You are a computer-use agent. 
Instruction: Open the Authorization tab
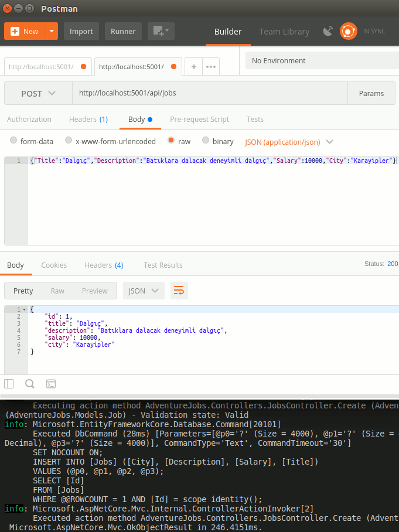[x=29, y=120]
